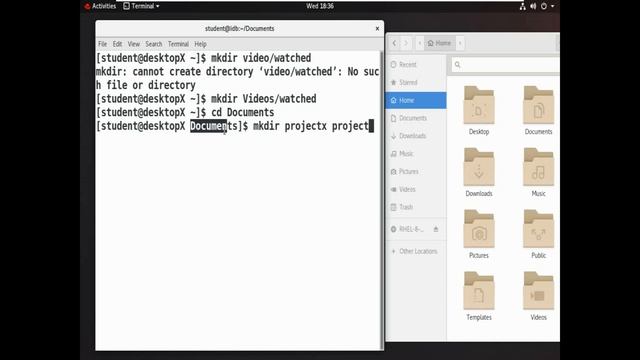Viewport: 640px width, 360px height.
Task: Select Home in the Files sidebar
Action: click(x=416, y=100)
